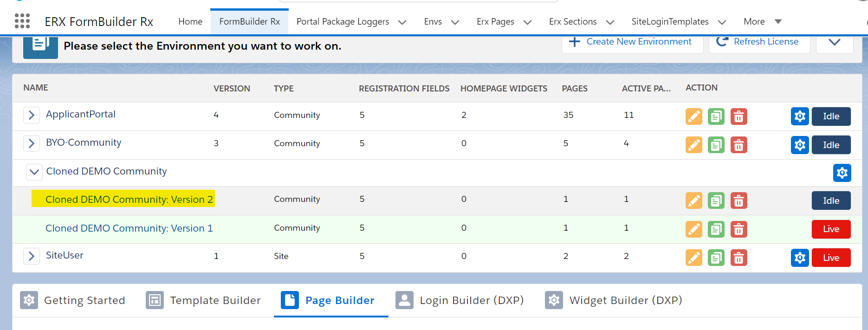Click the Refresh License button
This screenshot has height=330, width=868.
(x=759, y=42)
